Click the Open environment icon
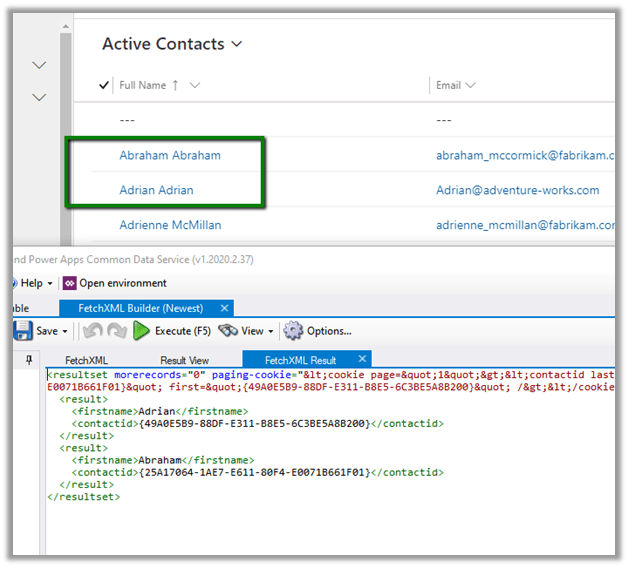The image size is (628, 568). (69, 283)
